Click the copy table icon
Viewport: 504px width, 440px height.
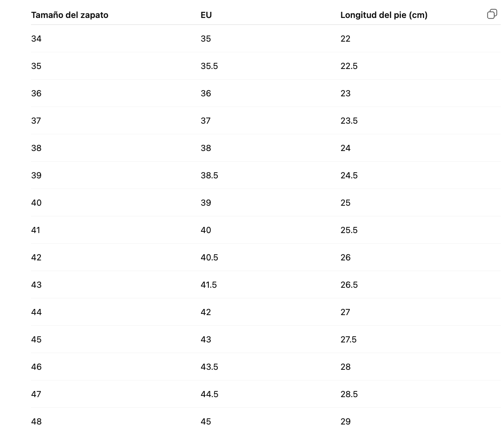[x=492, y=14]
